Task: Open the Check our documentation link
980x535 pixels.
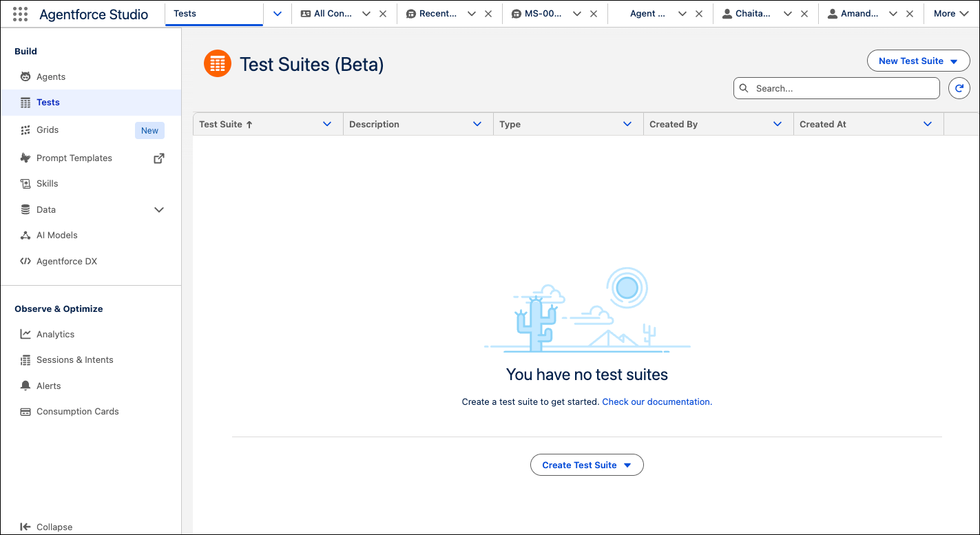Action: click(x=657, y=401)
